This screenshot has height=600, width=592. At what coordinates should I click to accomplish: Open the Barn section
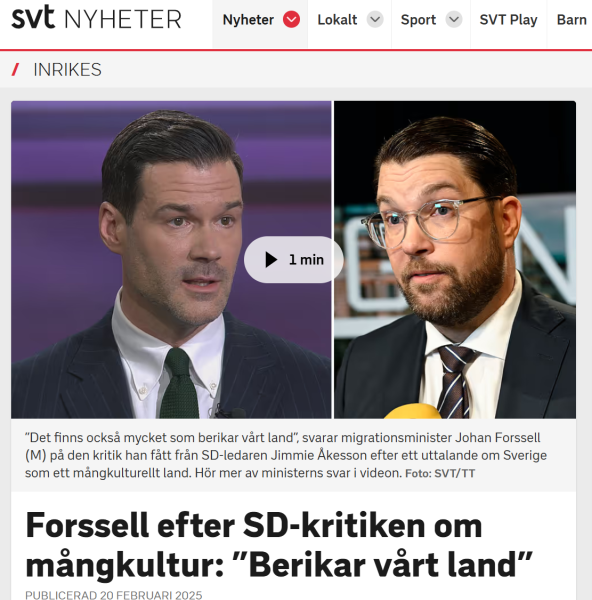click(571, 20)
